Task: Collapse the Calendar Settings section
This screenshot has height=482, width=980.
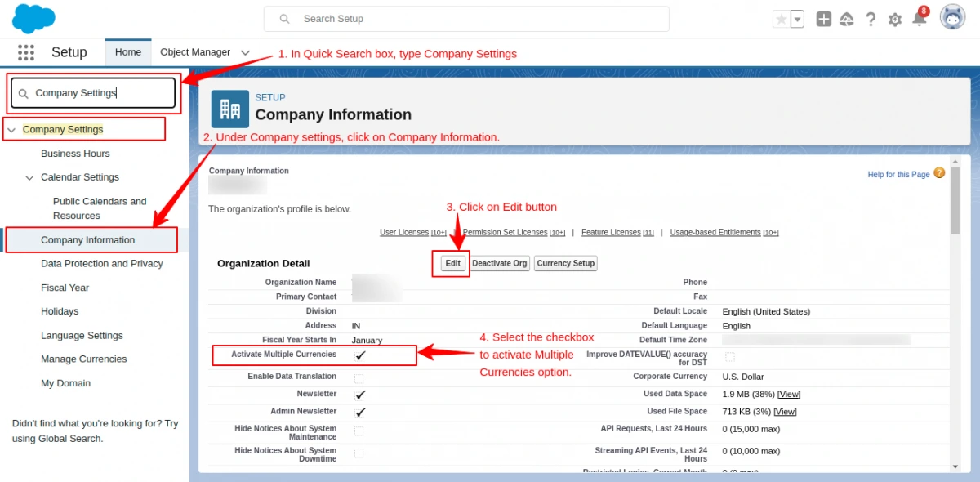Action: click(x=29, y=177)
